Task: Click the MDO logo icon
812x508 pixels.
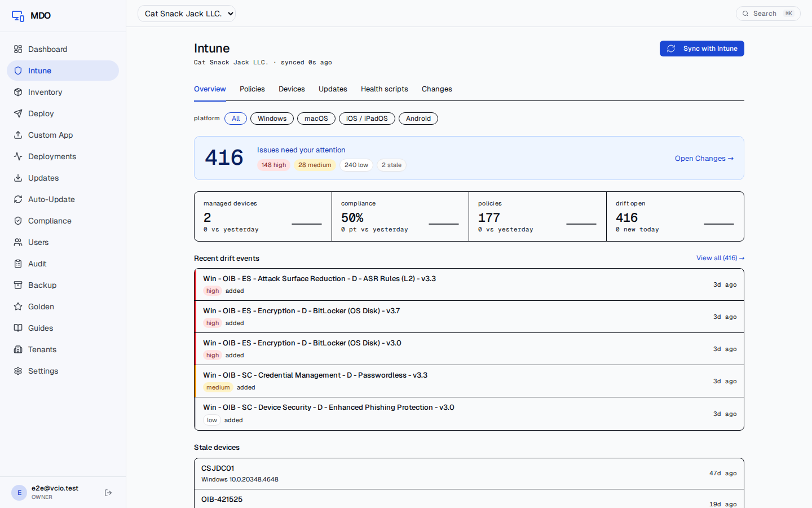Action: point(18,16)
